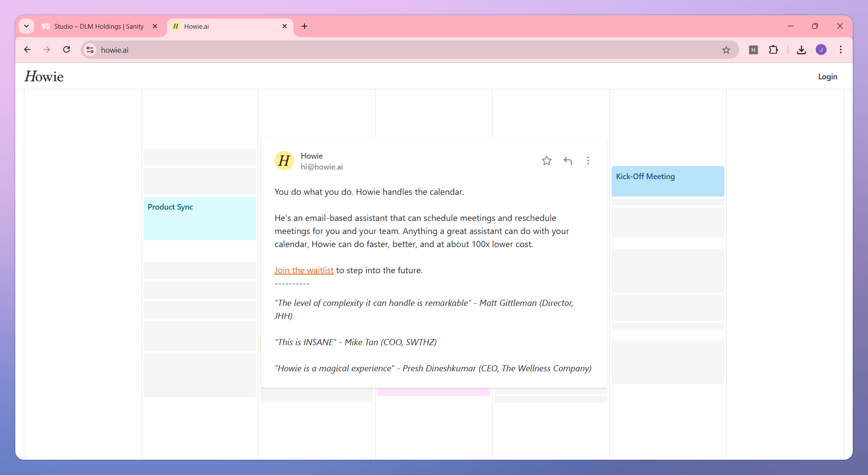Open the Extensions puzzle icon
Screen dimensions: 868x475
tap(773, 50)
